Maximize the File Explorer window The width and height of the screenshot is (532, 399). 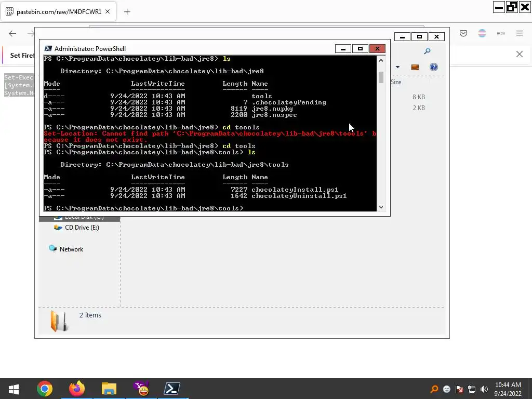[419, 37]
